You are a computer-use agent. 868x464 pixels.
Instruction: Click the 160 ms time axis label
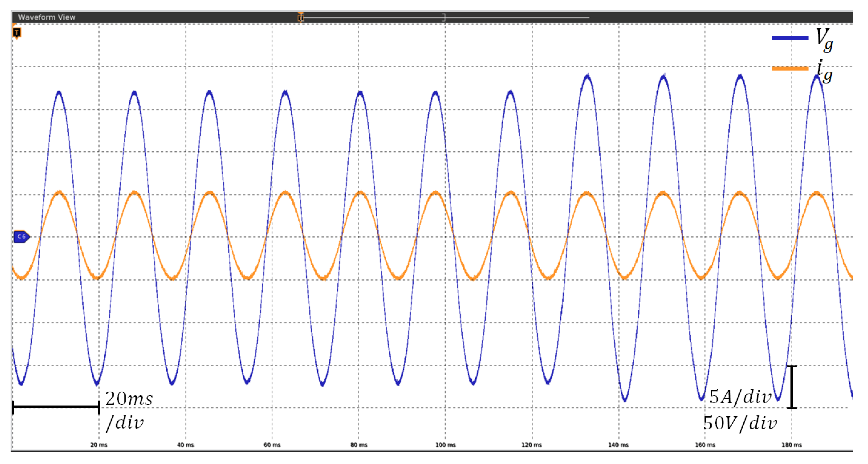point(705,445)
